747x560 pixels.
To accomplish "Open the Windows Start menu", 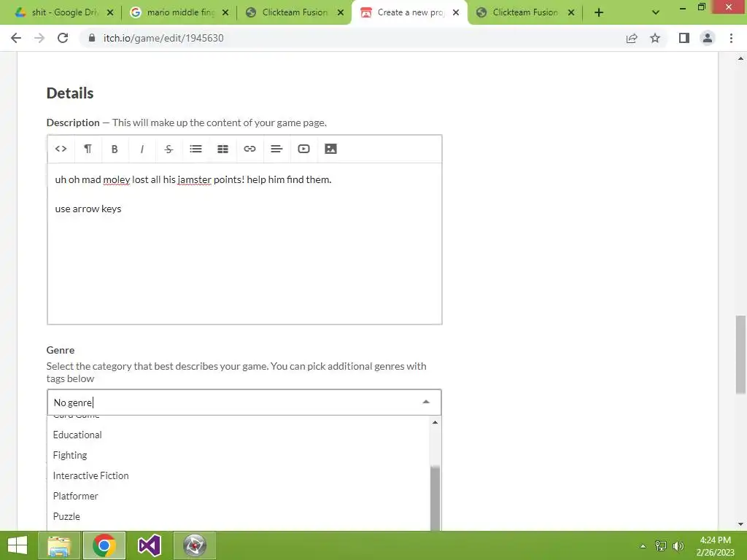I will 18,545.
